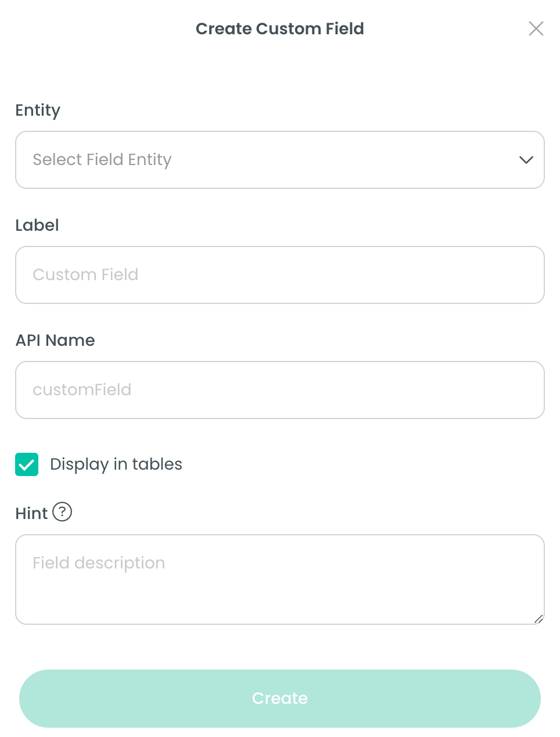Open the Select Field Entity dropdown

[x=280, y=160]
